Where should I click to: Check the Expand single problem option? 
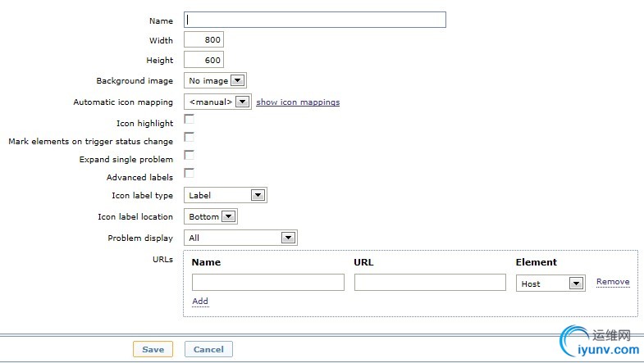coord(189,156)
